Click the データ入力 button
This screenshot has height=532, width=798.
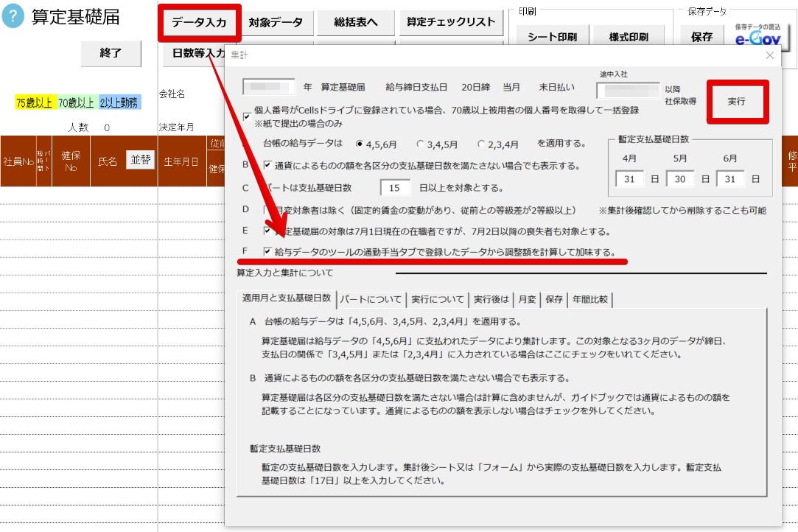click(x=199, y=22)
